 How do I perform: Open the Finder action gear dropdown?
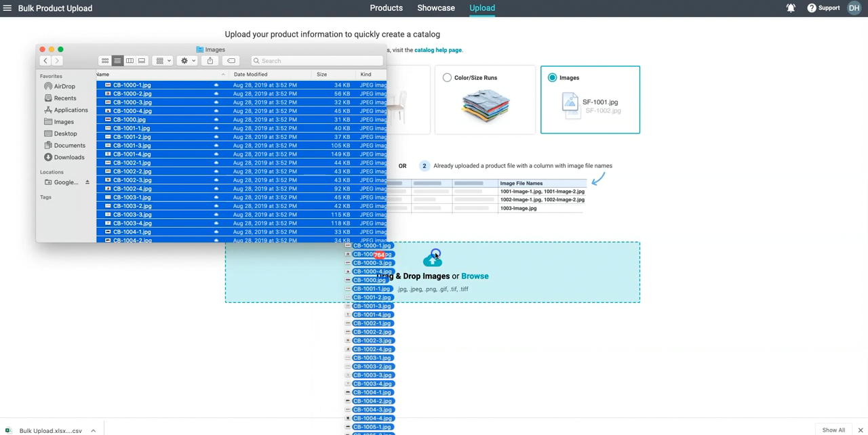pos(187,61)
